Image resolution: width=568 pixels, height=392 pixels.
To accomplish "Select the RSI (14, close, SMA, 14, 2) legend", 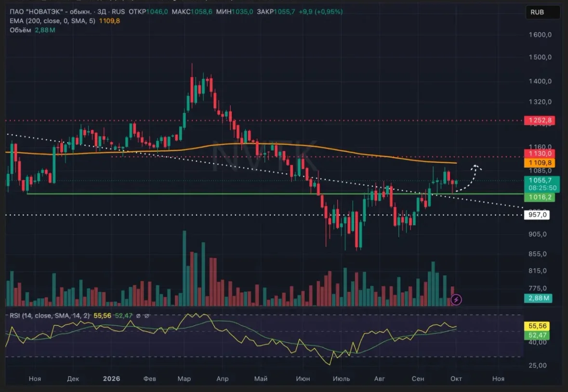I will [50, 315].
